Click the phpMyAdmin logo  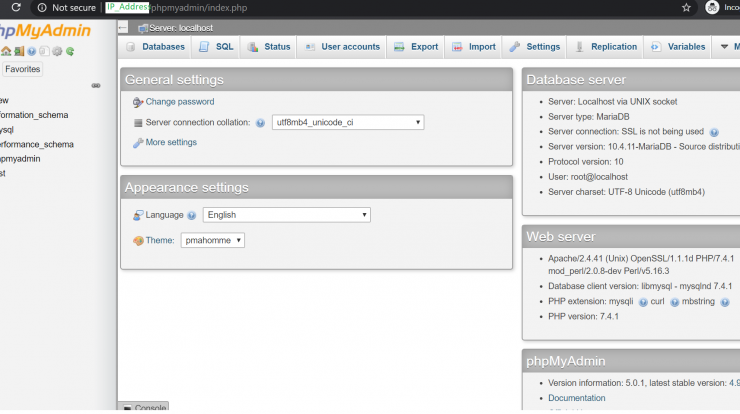point(45,31)
